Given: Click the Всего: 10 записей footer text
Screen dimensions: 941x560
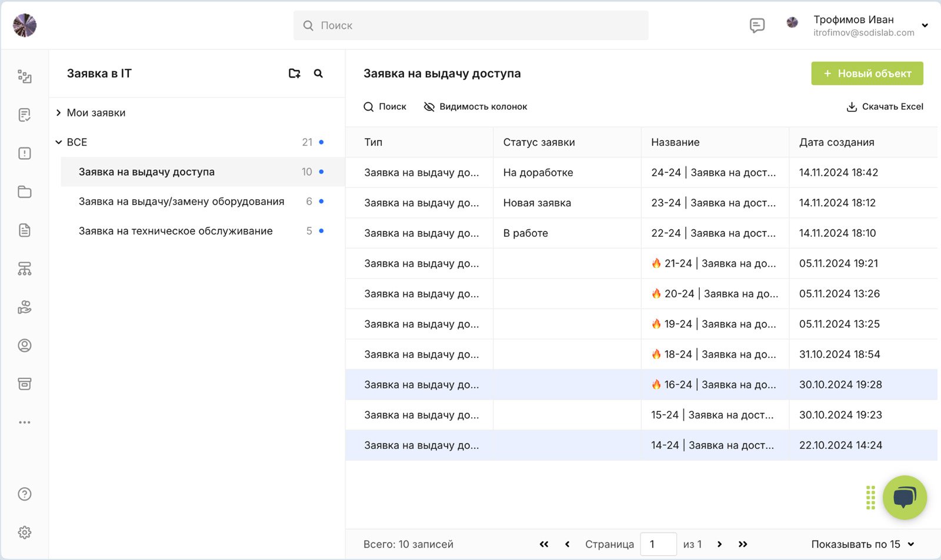Looking at the screenshot, I should 408,544.
